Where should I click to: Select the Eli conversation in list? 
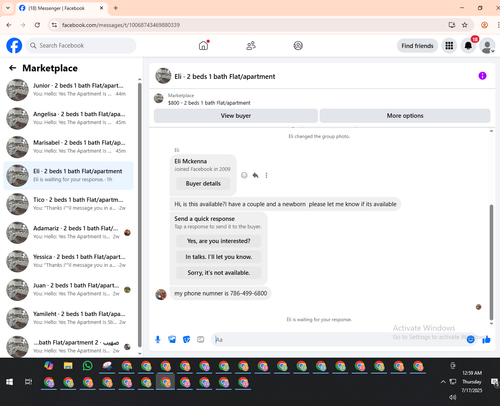pos(68,175)
